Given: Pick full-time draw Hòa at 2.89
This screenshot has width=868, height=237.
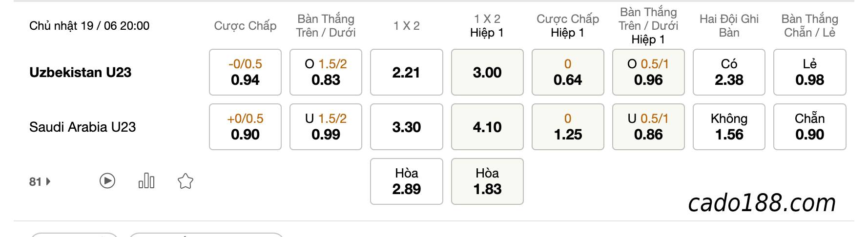Looking at the screenshot, I should tap(407, 181).
